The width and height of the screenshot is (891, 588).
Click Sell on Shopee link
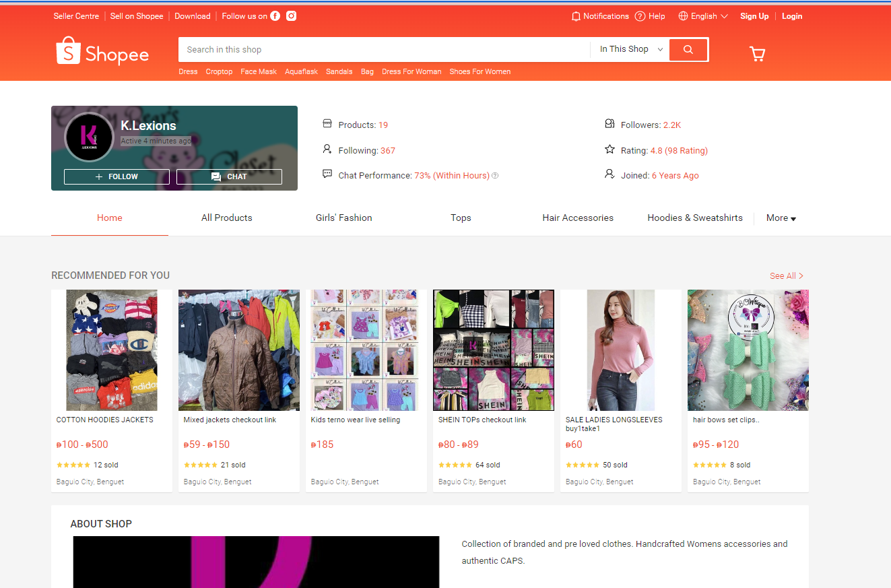(137, 16)
